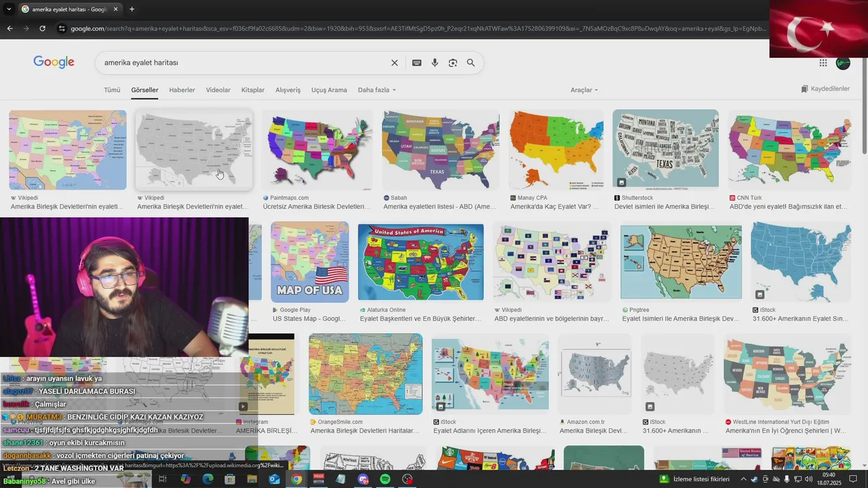Image resolution: width=868 pixels, height=488 pixels.
Task: Open the CNN Türk map thumbnail
Action: point(790,150)
